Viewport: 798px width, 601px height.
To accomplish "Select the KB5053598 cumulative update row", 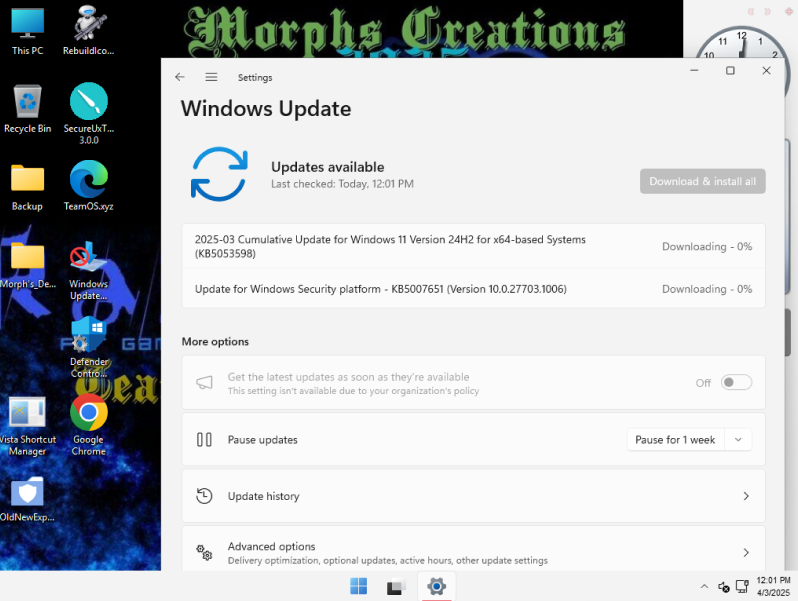I will pos(473,246).
